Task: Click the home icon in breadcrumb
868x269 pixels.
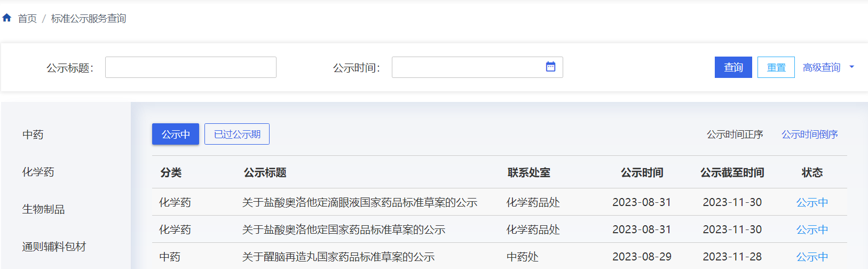Action: pos(7,18)
